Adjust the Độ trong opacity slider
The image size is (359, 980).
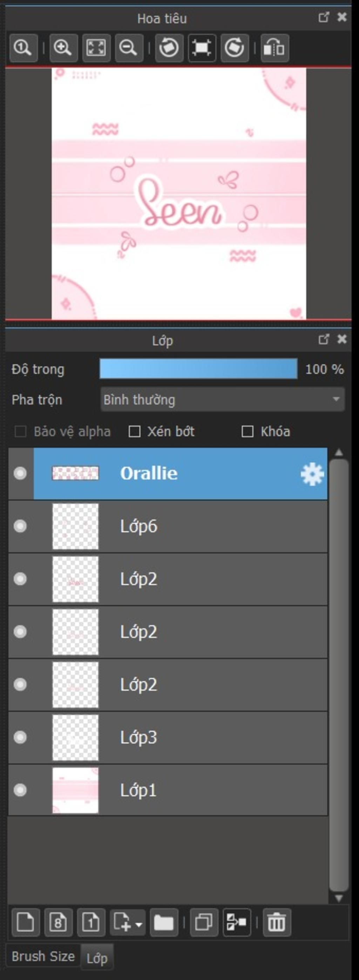tap(198, 369)
